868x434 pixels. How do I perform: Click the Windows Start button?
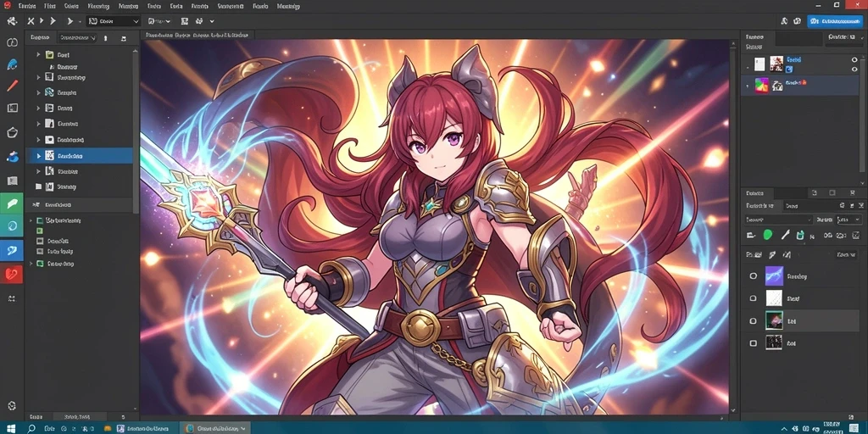click(12, 428)
